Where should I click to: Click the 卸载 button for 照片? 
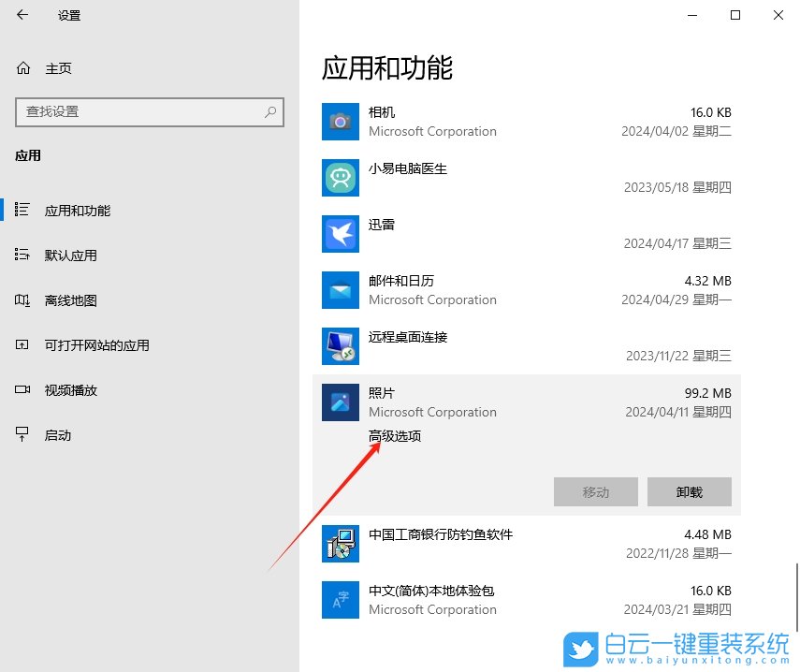pyautogui.click(x=689, y=491)
